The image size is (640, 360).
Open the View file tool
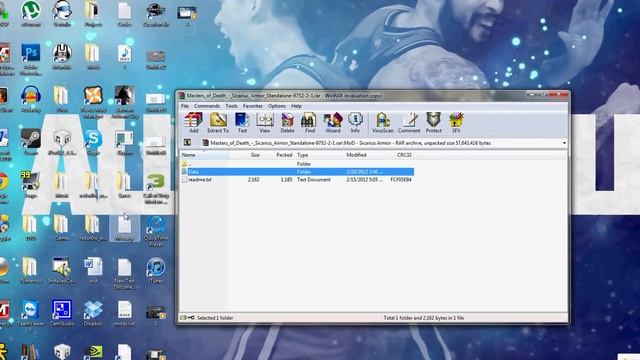click(x=264, y=123)
